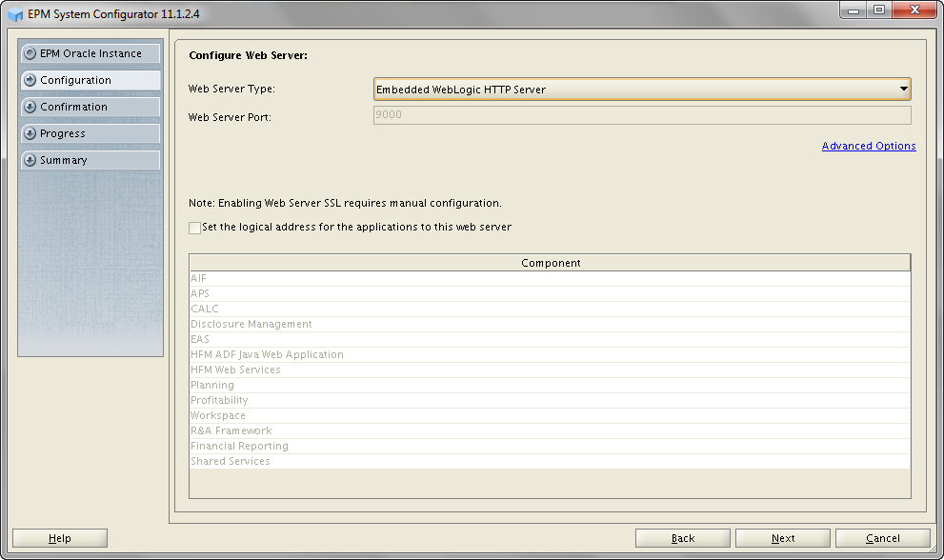Select the Shared Services row
944x560 pixels.
(x=550, y=461)
